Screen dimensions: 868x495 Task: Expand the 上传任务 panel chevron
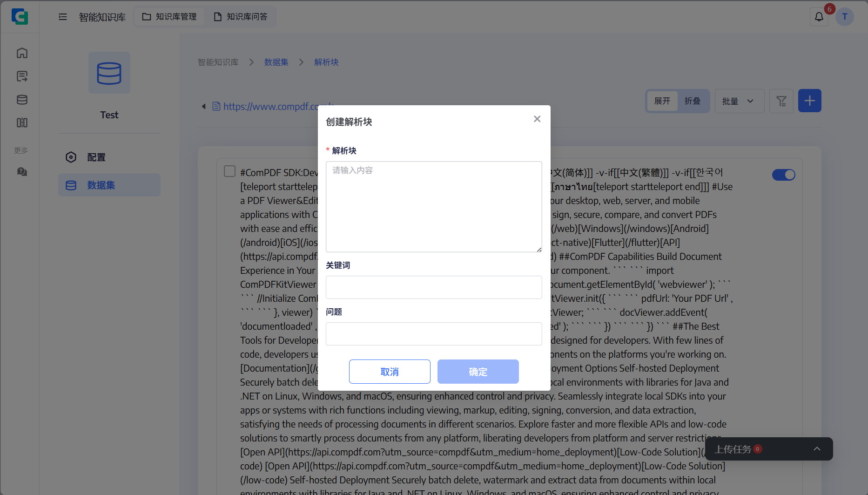[x=817, y=449]
